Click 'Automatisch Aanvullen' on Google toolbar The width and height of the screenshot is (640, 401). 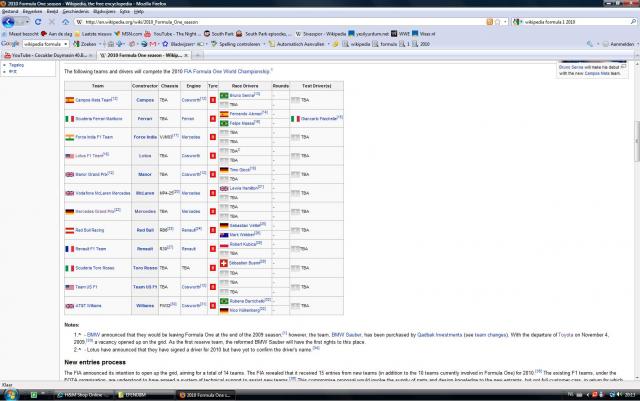point(297,44)
